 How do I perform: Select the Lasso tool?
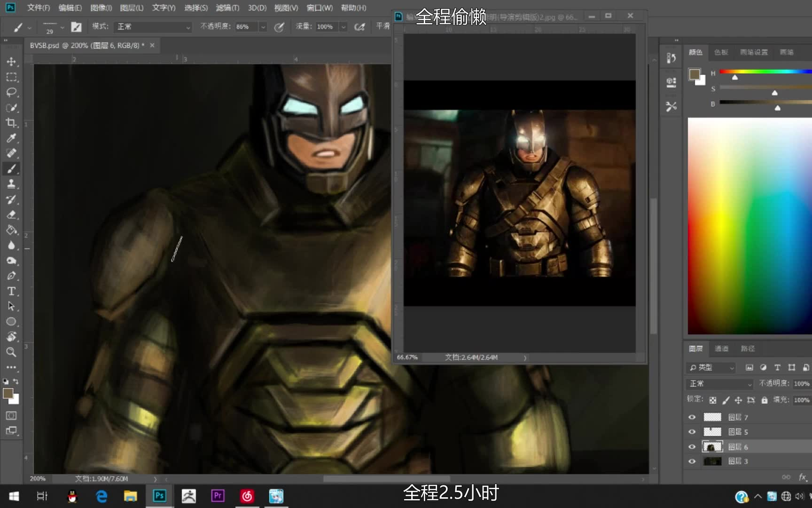tap(11, 92)
